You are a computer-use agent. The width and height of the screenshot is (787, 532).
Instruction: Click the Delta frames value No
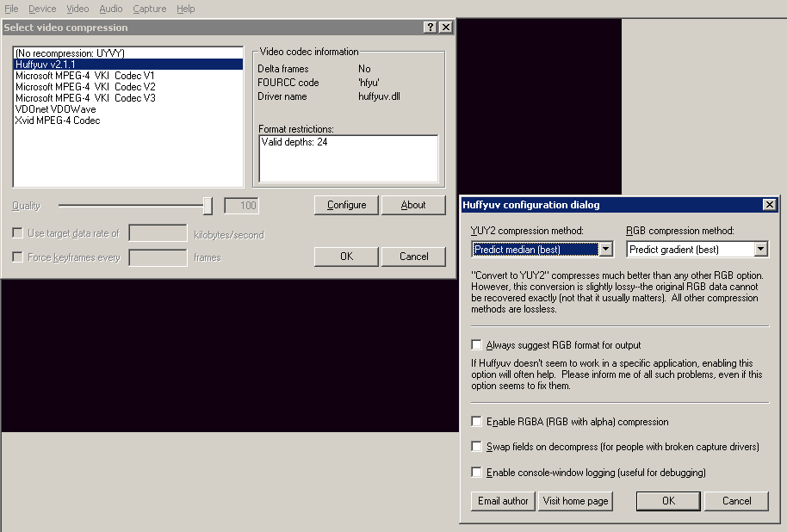point(364,69)
